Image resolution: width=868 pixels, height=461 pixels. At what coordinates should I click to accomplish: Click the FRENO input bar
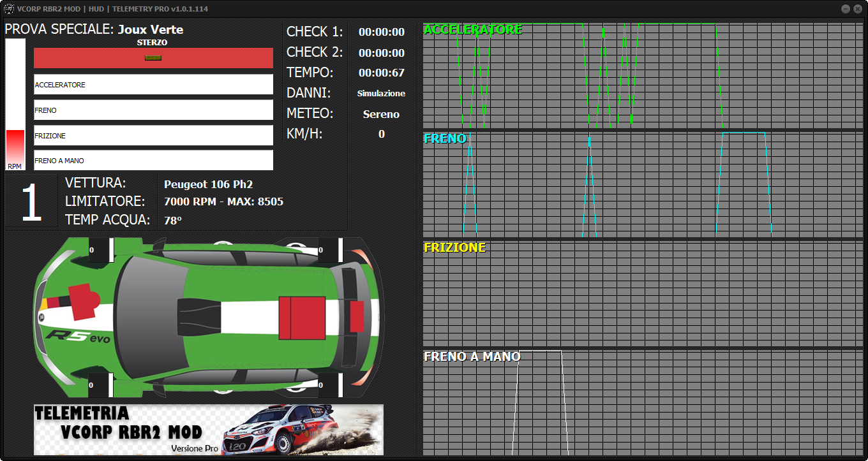[x=153, y=110]
